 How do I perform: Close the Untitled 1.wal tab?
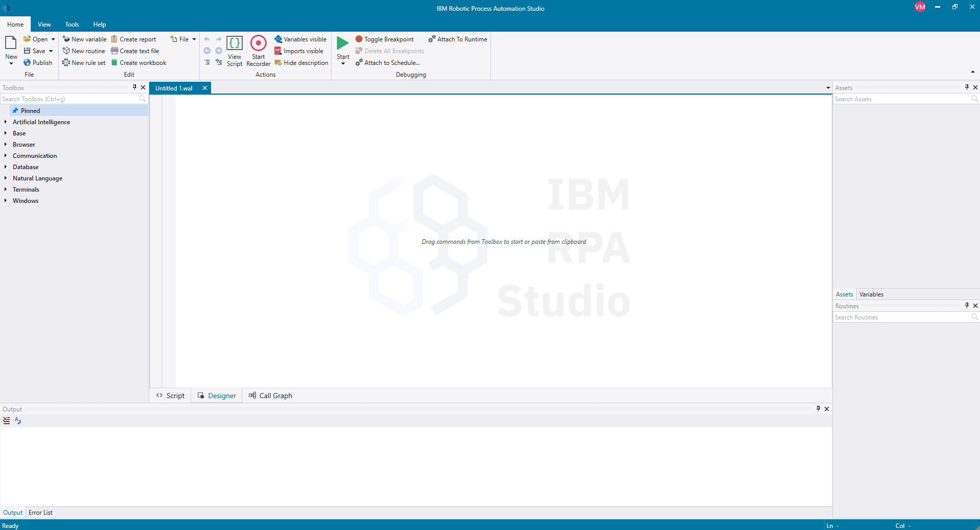205,88
